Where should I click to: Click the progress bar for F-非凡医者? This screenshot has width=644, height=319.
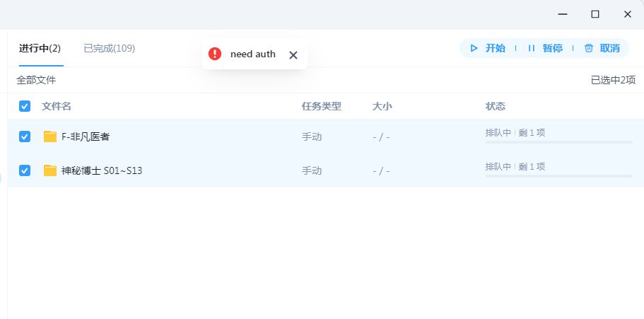[559, 142]
